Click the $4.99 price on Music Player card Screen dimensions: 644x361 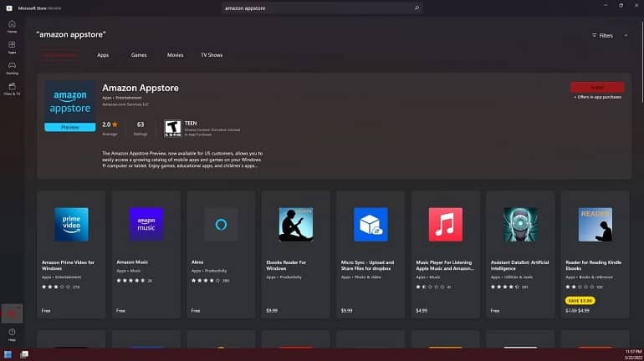point(422,311)
